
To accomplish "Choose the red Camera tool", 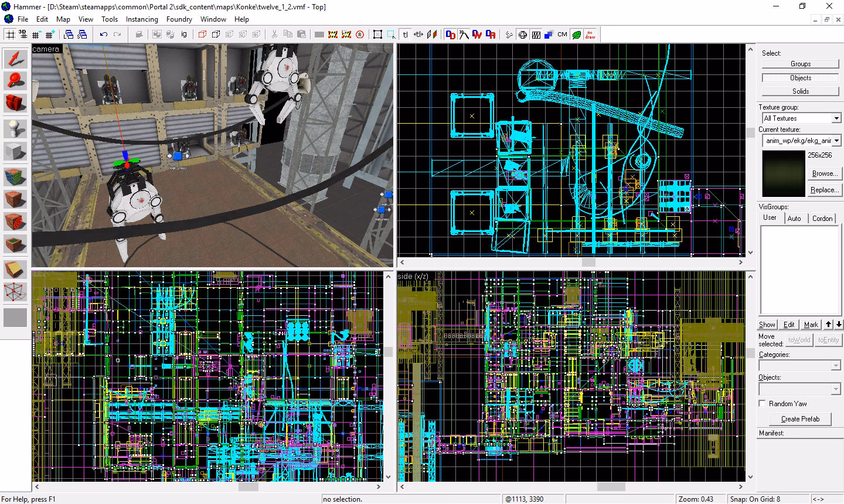I will point(15,104).
